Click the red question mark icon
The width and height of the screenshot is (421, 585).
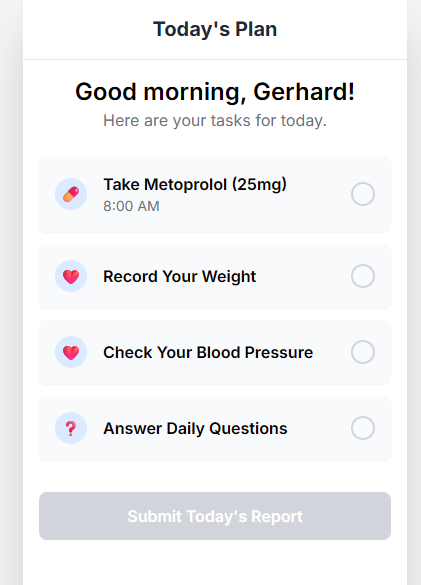point(71,428)
